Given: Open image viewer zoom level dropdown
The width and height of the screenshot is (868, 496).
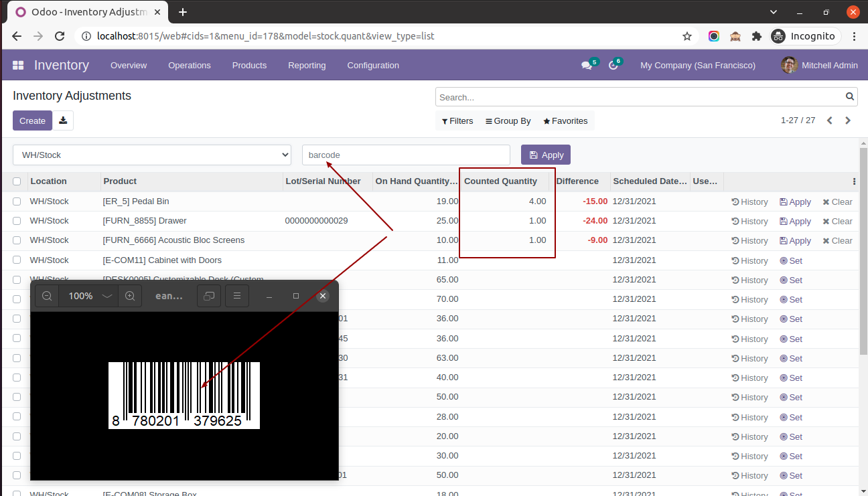Looking at the screenshot, I should 88,296.
